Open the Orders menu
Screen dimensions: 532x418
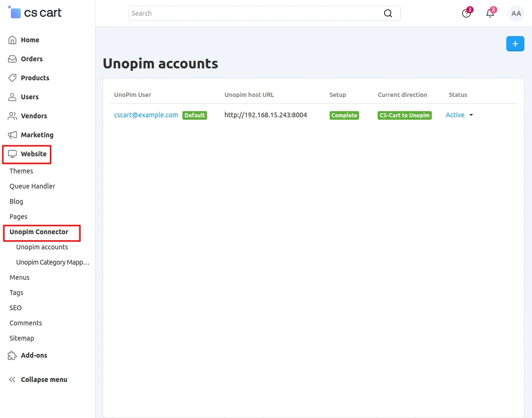(x=31, y=59)
